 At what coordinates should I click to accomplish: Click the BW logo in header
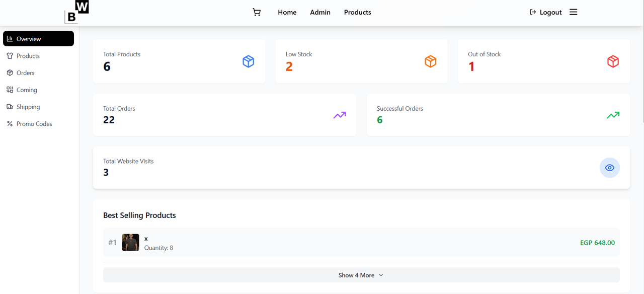coord(77,12)
